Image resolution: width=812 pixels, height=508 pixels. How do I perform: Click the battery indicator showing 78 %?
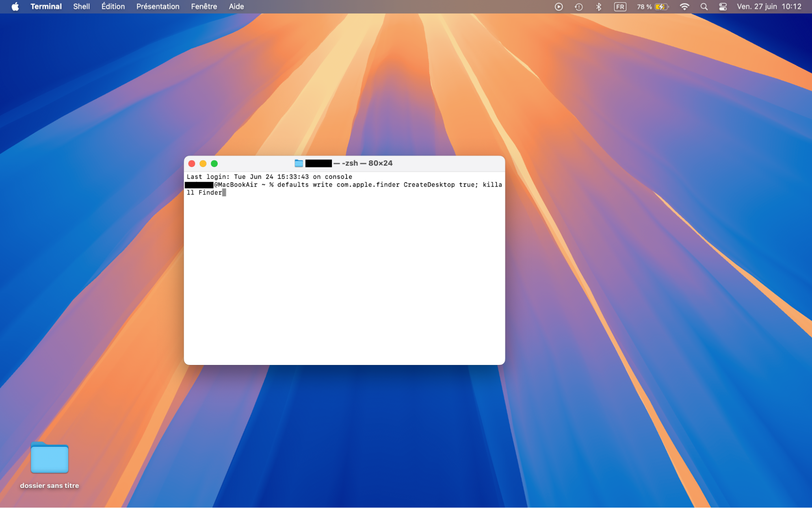(652, 7)
